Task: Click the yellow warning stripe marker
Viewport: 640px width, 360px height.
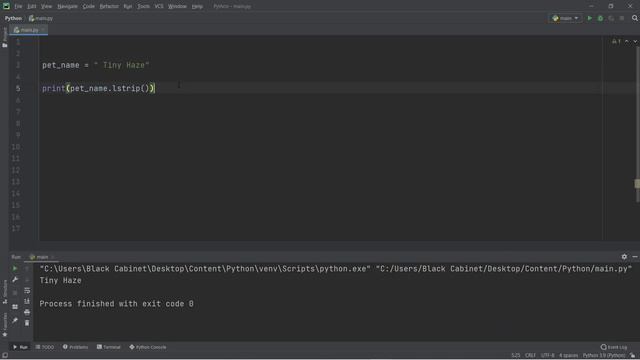Action: tap(637, 184)
